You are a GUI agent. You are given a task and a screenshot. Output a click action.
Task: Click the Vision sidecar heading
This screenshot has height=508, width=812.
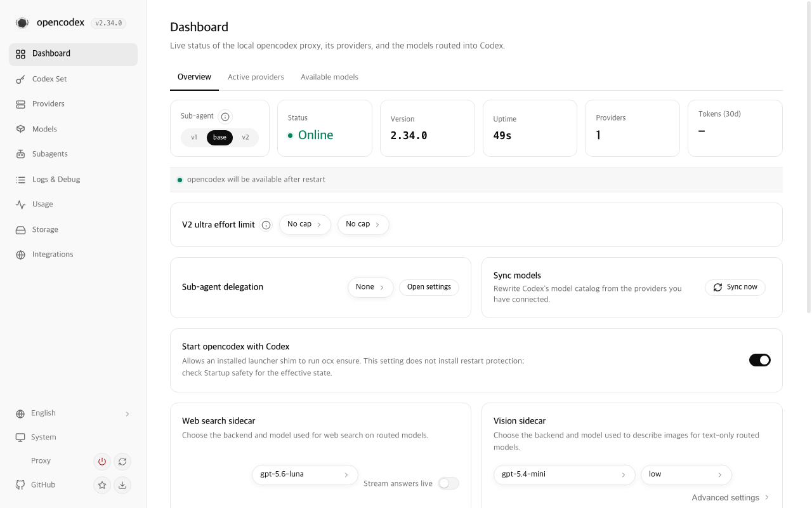(520, 421)
